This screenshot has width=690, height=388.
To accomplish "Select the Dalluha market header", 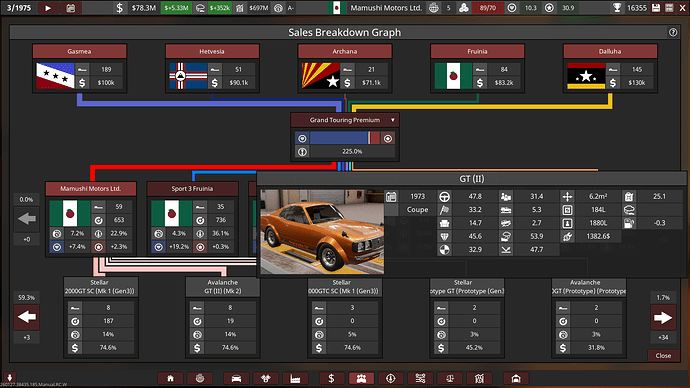I will pos(610,51).
